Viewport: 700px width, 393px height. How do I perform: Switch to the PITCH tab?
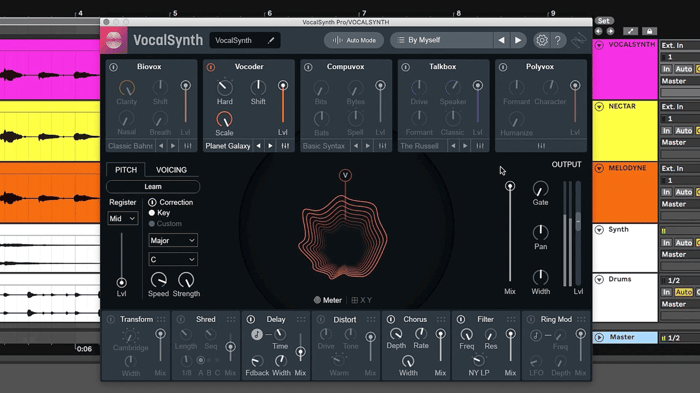coord(126,170)
